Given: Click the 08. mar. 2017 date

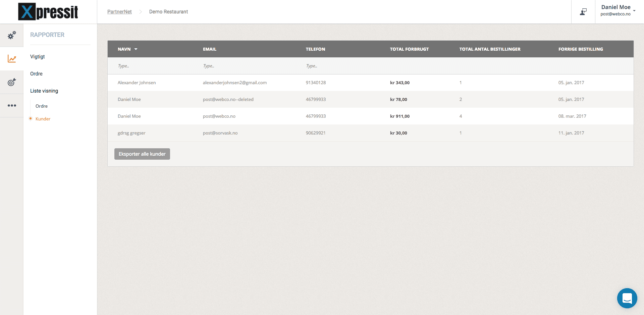Looking at the screenshot, I should click(572, 116).
